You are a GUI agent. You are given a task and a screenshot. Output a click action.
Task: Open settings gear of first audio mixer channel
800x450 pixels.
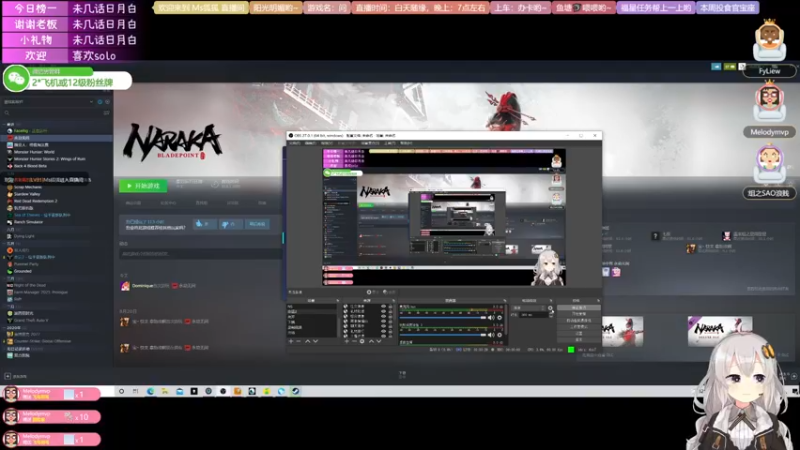click(x=499, y=317)
